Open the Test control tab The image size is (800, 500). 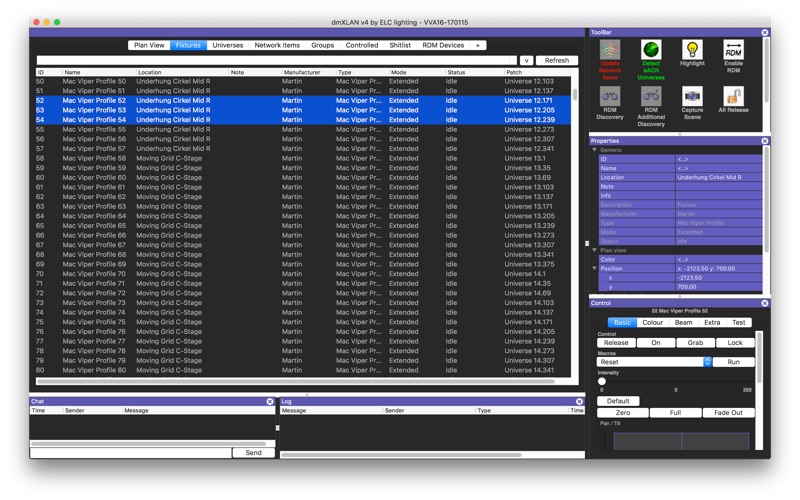(739, 322)
